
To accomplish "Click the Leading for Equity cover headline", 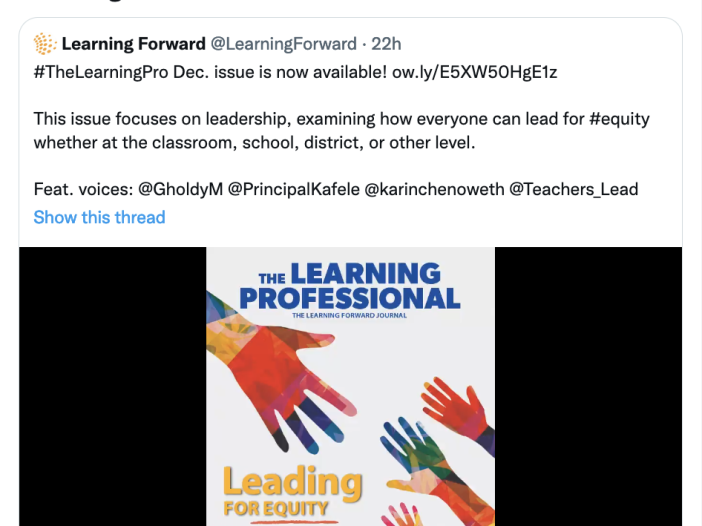I will click(293, 492).
